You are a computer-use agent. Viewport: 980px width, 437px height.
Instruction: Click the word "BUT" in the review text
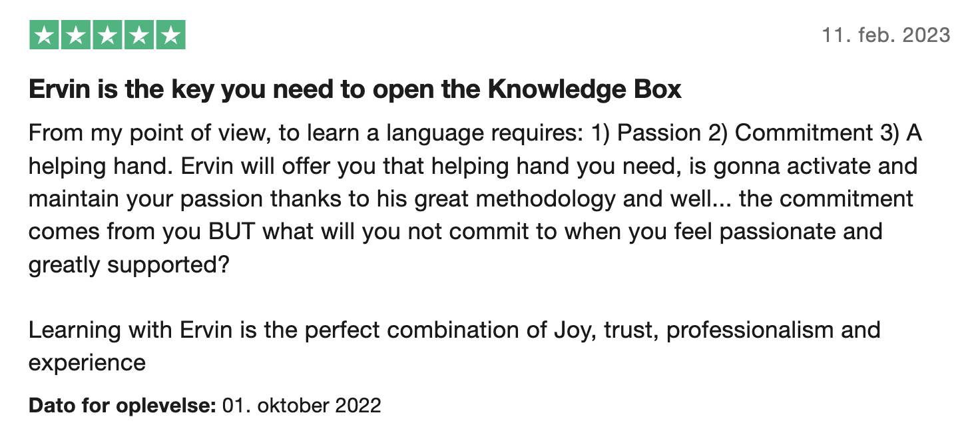pos(232,232)
